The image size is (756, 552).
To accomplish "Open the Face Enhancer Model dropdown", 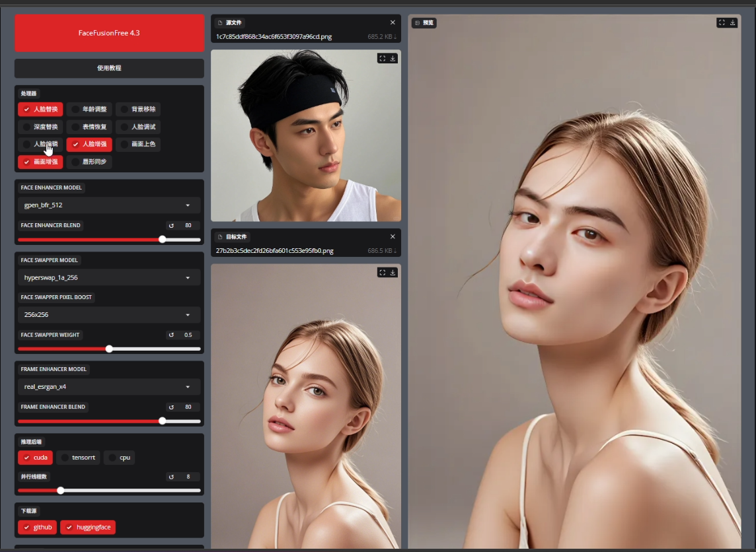I will click(109, 205).
